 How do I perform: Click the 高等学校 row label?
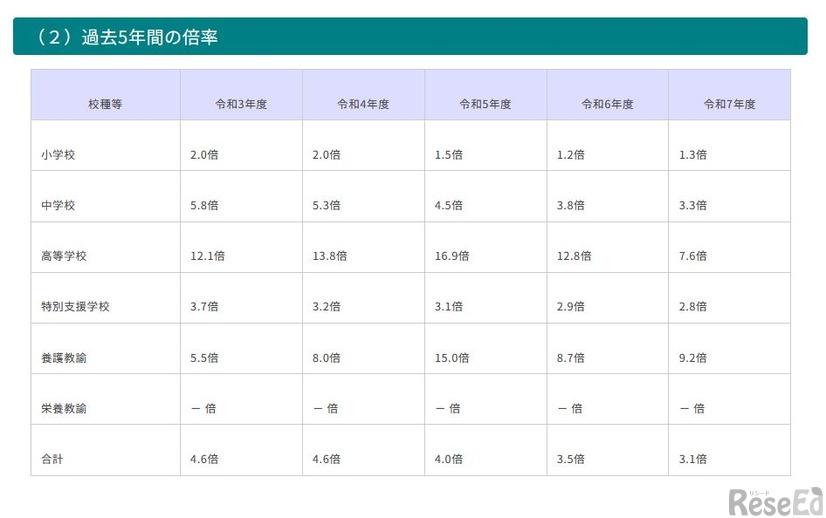(x=64, y=256)
